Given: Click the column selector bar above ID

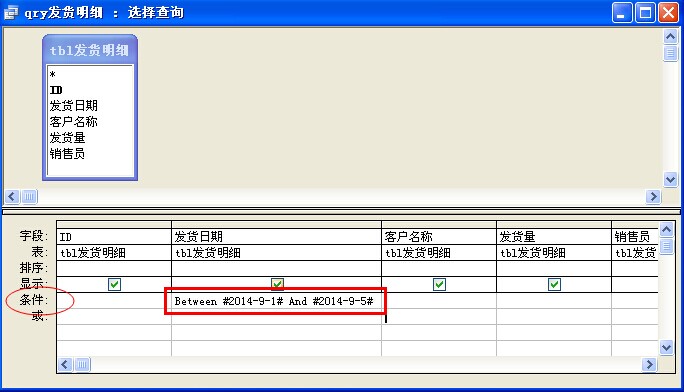Looking at the screenshot, I should [114, 225].
